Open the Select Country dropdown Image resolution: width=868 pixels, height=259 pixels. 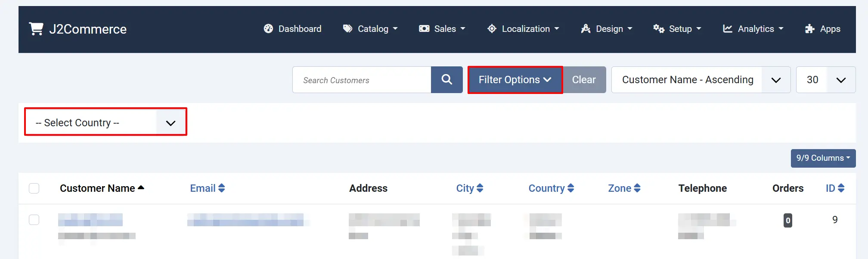click(105, 123)
